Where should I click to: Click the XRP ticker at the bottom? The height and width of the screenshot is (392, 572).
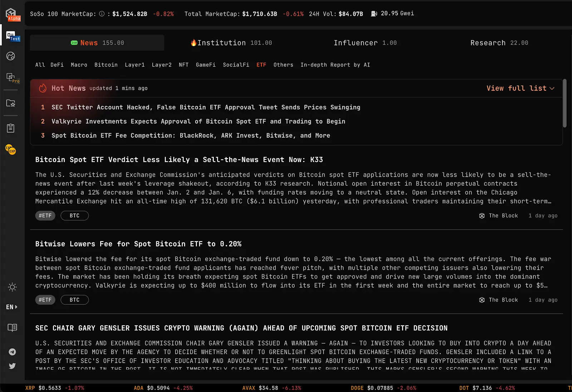click(55, 388)
